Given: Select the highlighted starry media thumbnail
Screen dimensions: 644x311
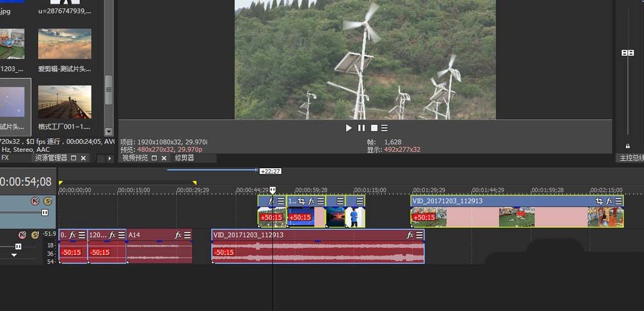Looking at the screenshot, I should [12, 102].
